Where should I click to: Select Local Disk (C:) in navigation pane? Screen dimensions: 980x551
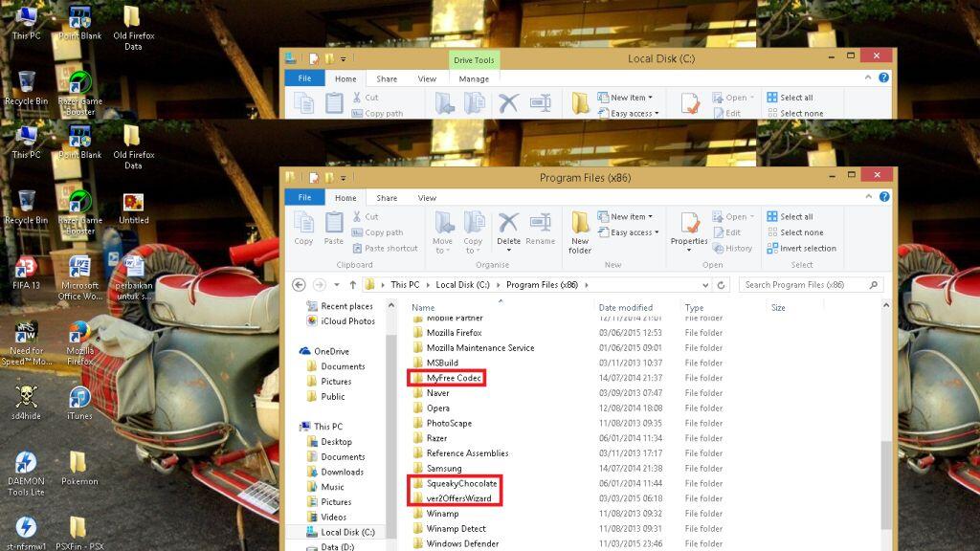[x=341, y=532]
